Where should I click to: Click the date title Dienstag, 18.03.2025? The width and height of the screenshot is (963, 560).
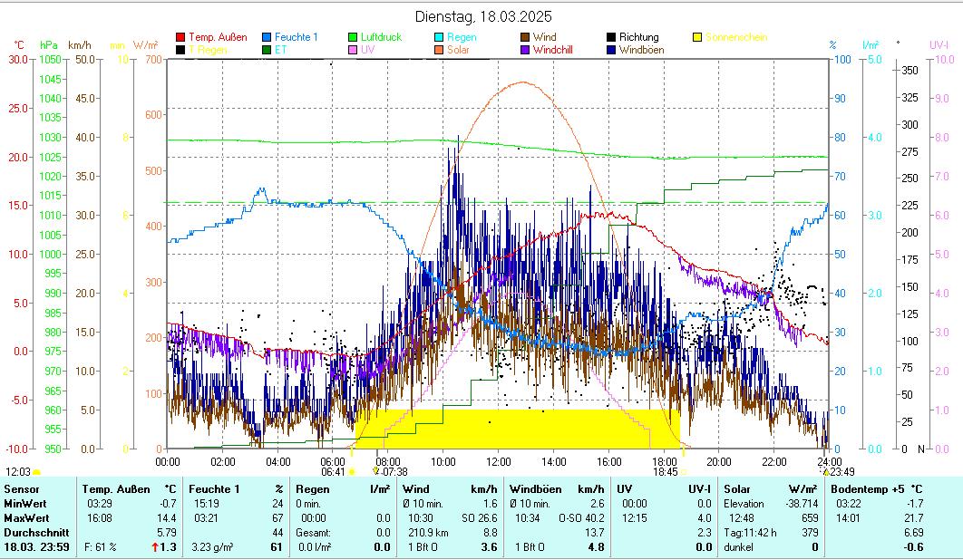[x=482, y=16]
